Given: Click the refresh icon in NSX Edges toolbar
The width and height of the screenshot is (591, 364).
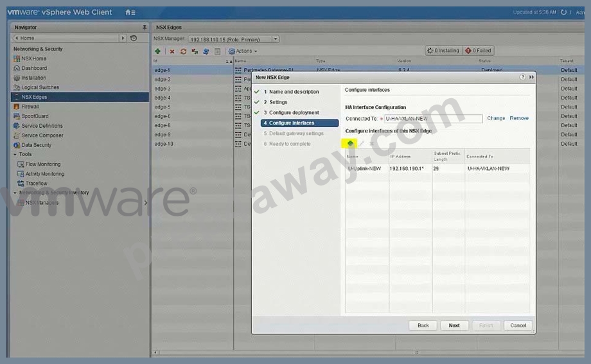Looking at the screenshot, I should pyautogui.click(x=183, y=51).
